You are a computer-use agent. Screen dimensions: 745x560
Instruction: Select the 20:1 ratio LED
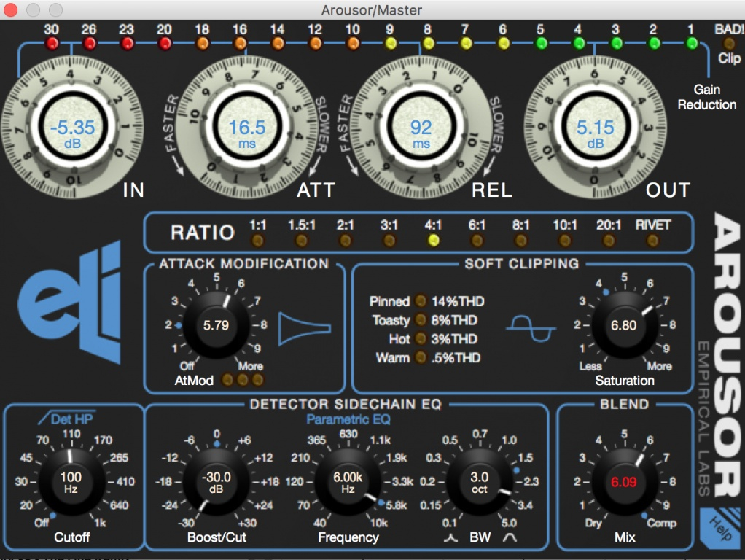pyautogui.click(x=609, y=241)
